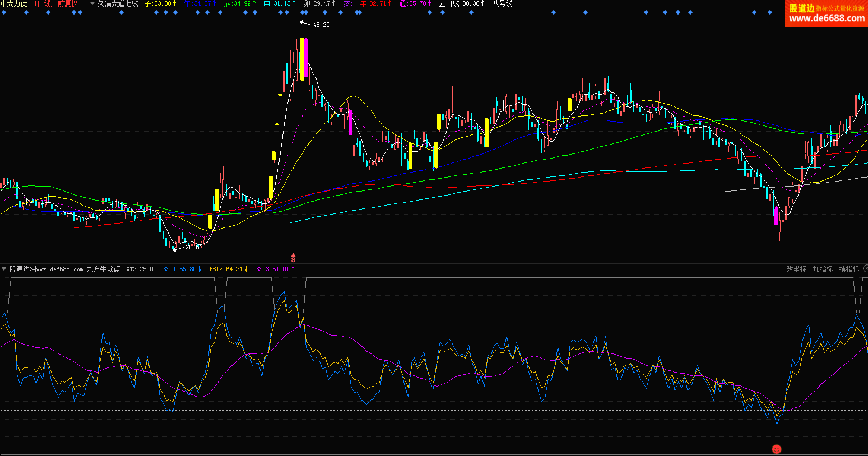The image size is (868, 456).
Task: Select the 子:33.80 line value
Action: 160,3
